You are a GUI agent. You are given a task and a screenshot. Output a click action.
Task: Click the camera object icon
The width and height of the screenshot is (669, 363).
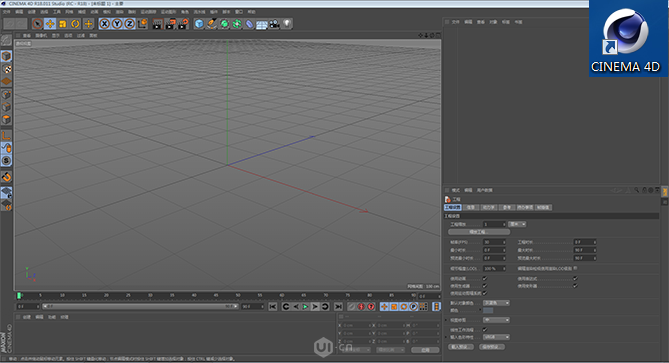click(274, 24)
